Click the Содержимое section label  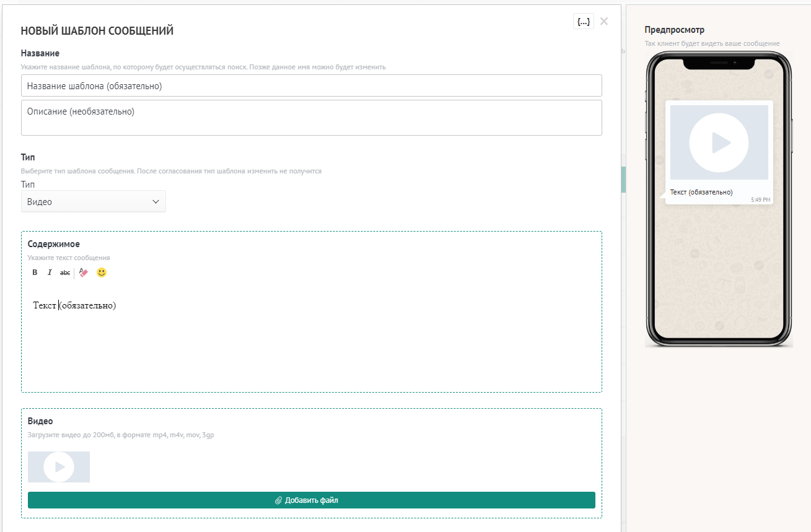(x=54, y=244)
